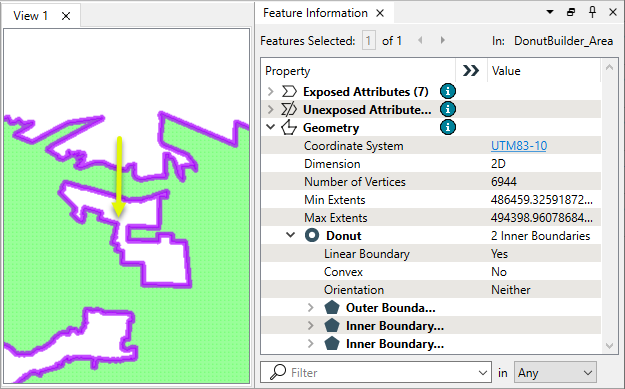Screen dimensions: 625x389
Task: Open the UTM83-10 coordinate system link
Action: click(x=519, y=146)
